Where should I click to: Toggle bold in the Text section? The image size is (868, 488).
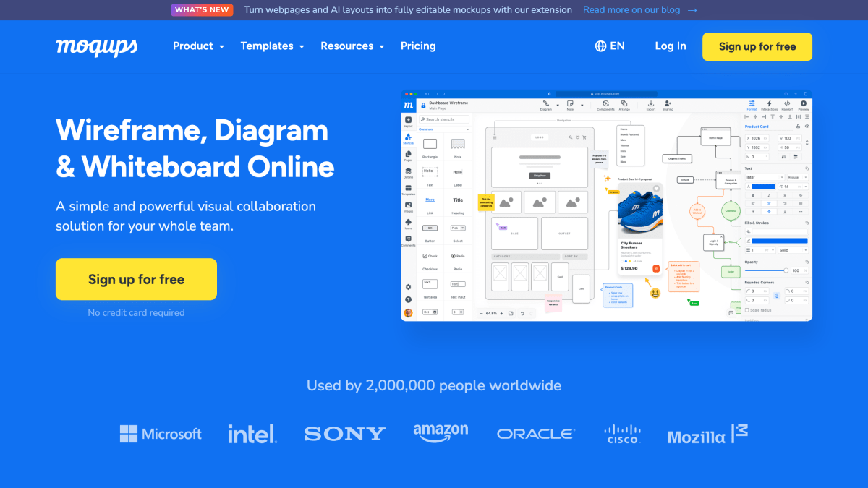[x=753, y=195]
